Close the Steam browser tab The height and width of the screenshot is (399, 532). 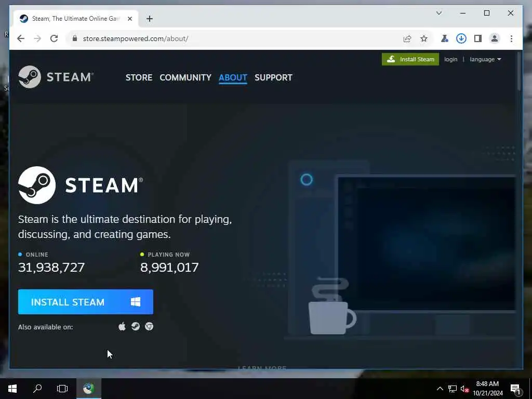[x=129, y=19]
